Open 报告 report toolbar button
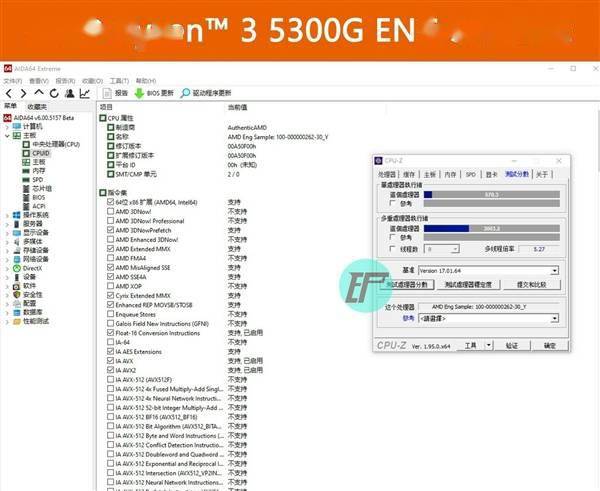This screenshot has height=491, width=600. click(115, 93)
